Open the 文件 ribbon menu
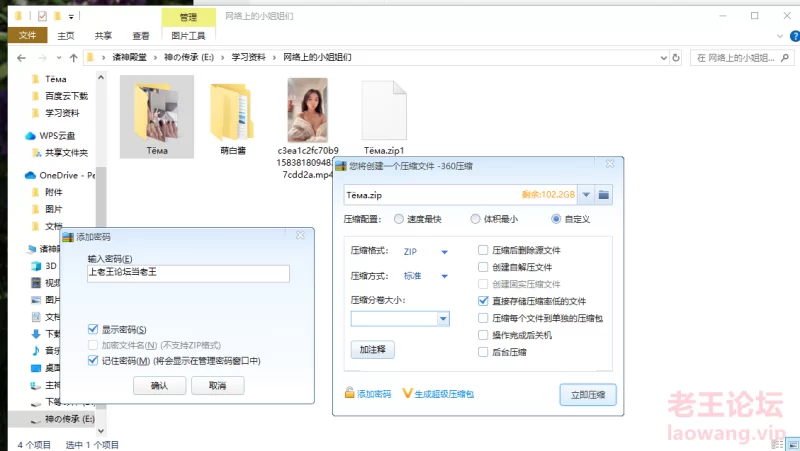The width and height of the screenshot is (800, 451). tap(27, 35)
